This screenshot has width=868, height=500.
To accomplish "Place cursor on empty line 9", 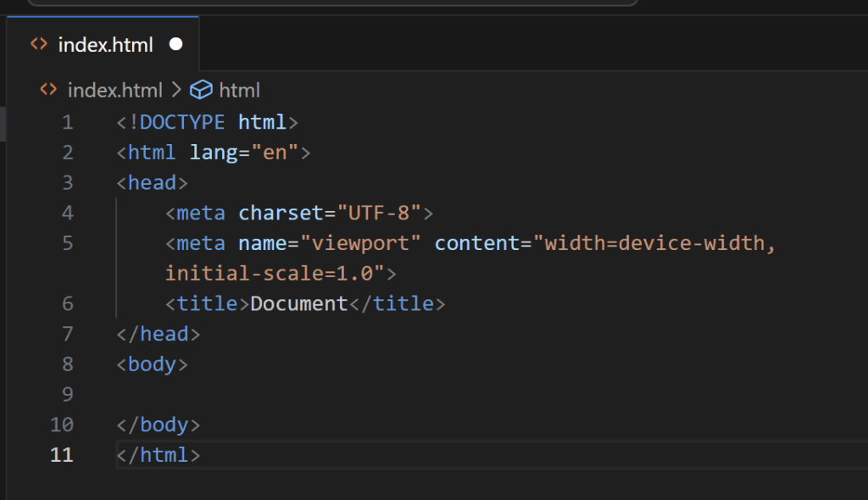I will (487, 394).
